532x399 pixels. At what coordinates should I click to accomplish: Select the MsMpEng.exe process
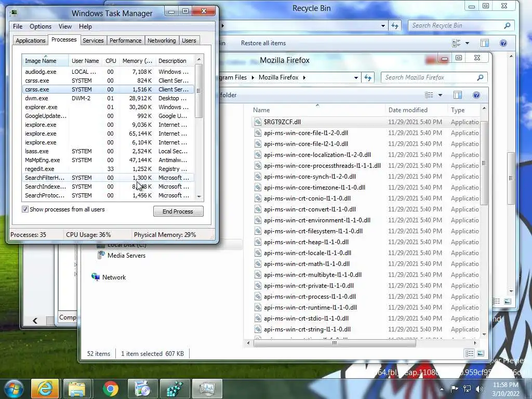(108, 160)
